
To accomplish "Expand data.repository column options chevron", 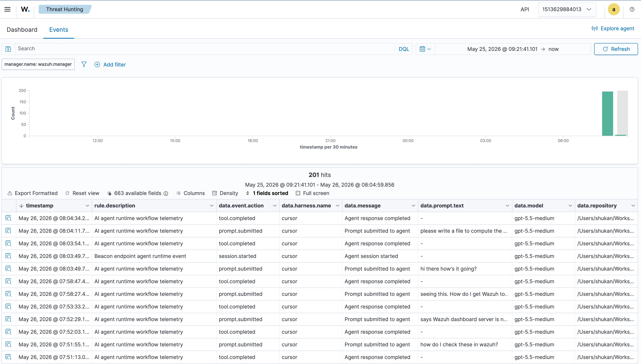I will (x=633, y=206).
